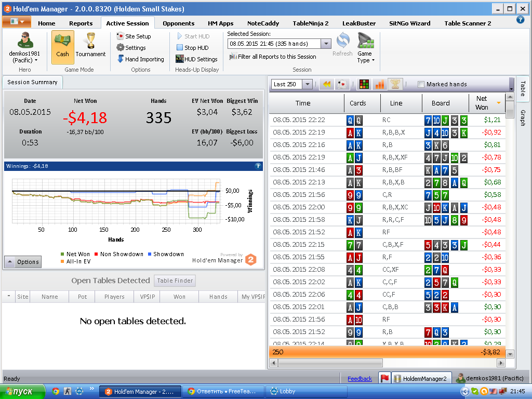Expand the graph Options panel
This screenshot has height=399, width=532.
click(23, 262)
